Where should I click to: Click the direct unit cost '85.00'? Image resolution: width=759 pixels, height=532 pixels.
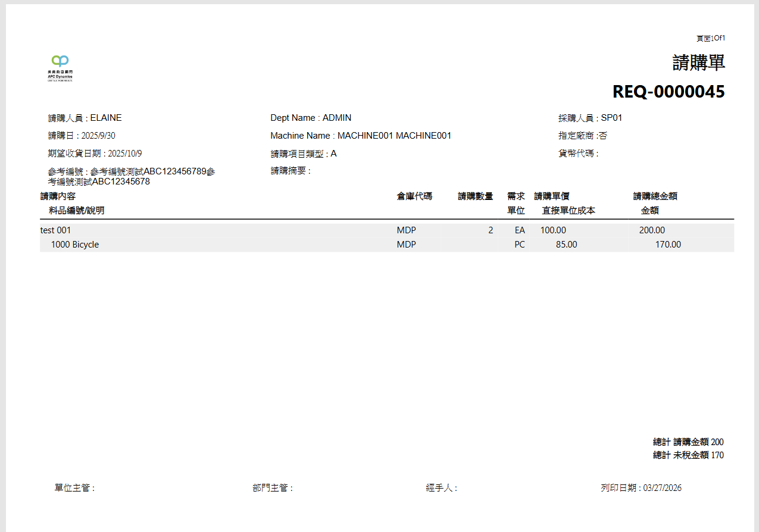[x=566, y=245]
